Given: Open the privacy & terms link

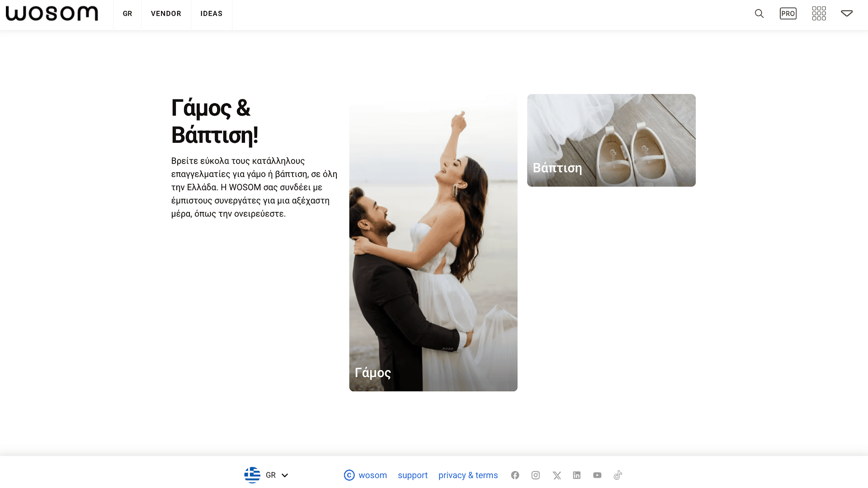Looking at the screenshot, I should [468, 475].
